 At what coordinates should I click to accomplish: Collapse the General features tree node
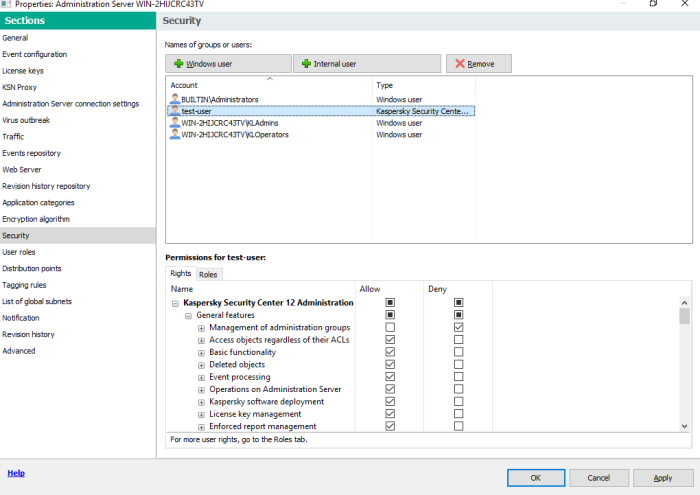187,315
